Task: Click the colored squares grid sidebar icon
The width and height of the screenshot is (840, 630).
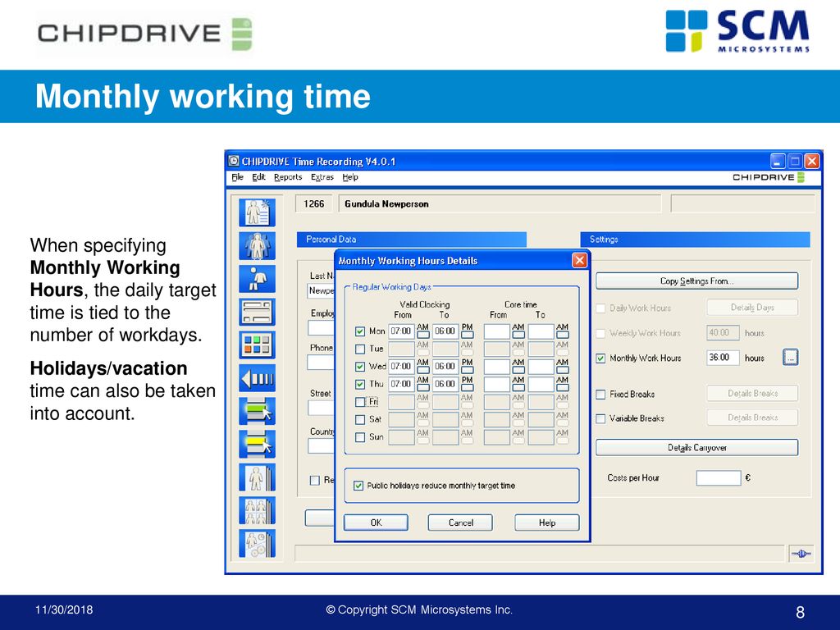Action: tap(257, 345)
